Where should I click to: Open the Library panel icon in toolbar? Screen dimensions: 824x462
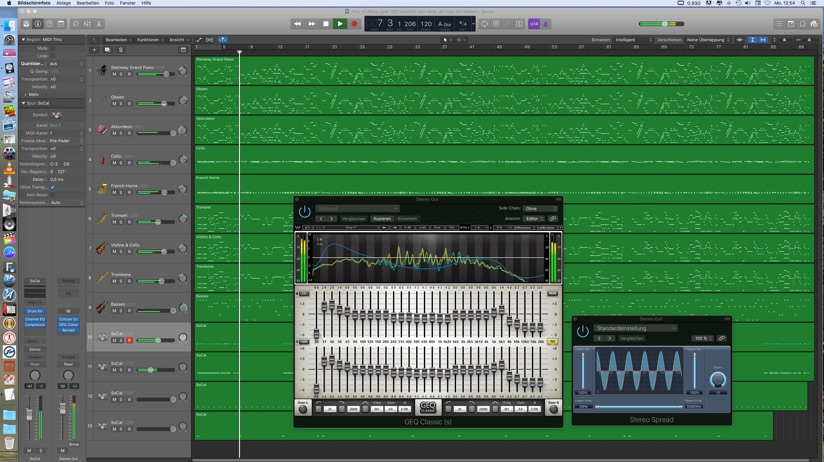point(26,24)
